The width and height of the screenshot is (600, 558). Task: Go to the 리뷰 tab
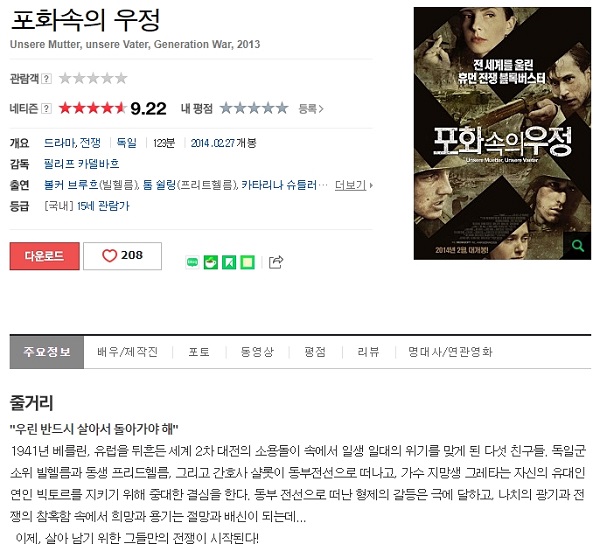(x=368, y=352)
